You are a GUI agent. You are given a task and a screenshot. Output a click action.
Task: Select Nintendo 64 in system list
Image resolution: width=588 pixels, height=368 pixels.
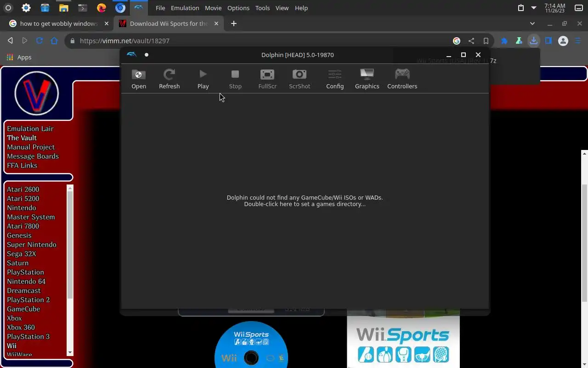26,282
